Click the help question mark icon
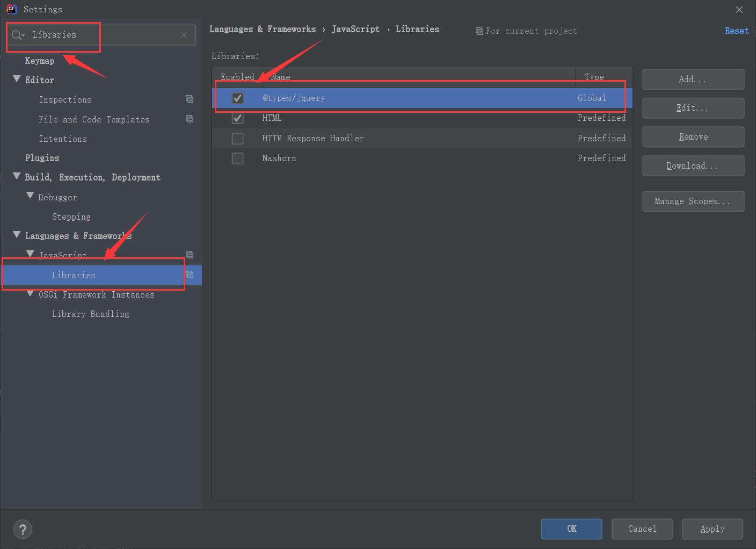 [x=23, y=530]
